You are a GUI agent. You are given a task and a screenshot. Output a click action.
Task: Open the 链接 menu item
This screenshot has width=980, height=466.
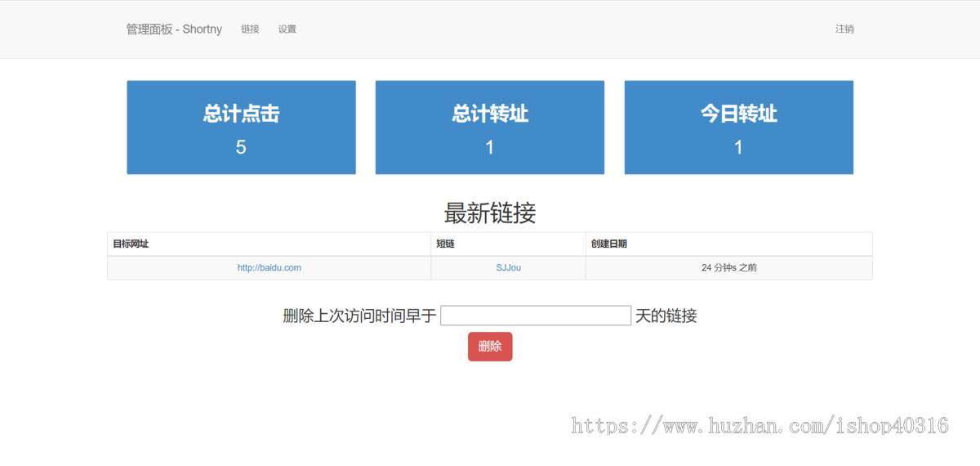tap(250, 29)
